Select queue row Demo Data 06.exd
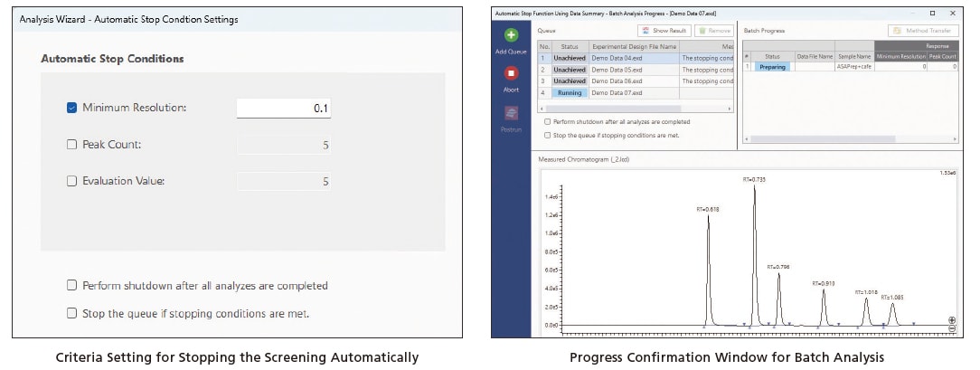 point(634,81)
